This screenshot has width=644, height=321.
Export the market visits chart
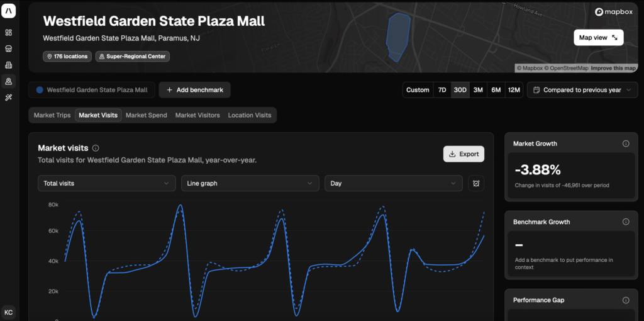pyautogui.click(x=464, y=154)
